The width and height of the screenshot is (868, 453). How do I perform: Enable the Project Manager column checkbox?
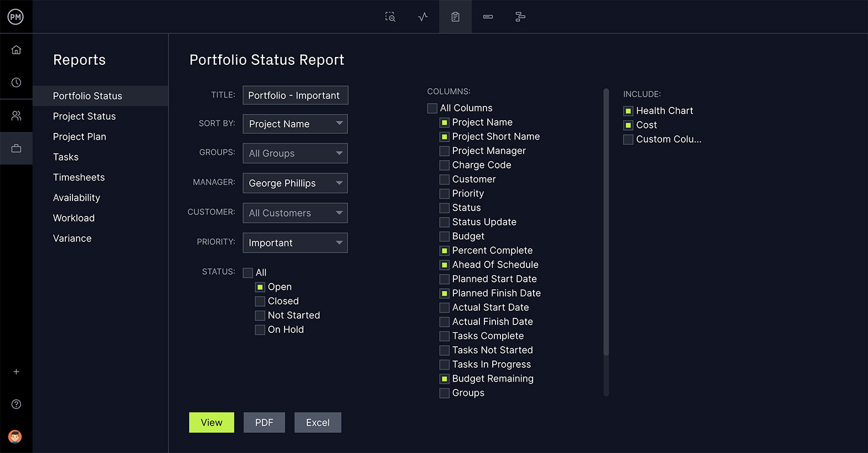click(x=444, y=151)
